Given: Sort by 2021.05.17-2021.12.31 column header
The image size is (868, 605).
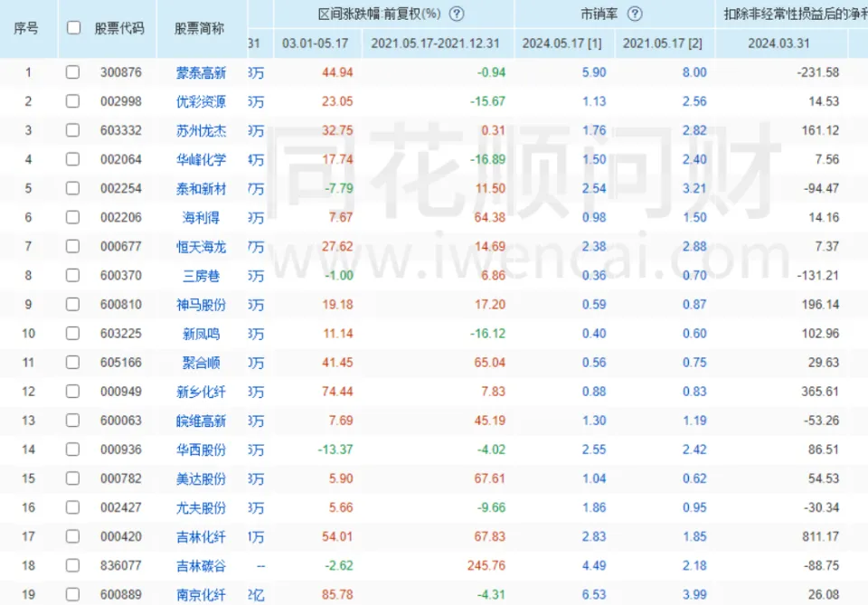Looking at the screenshot, I should click(436, 43).
